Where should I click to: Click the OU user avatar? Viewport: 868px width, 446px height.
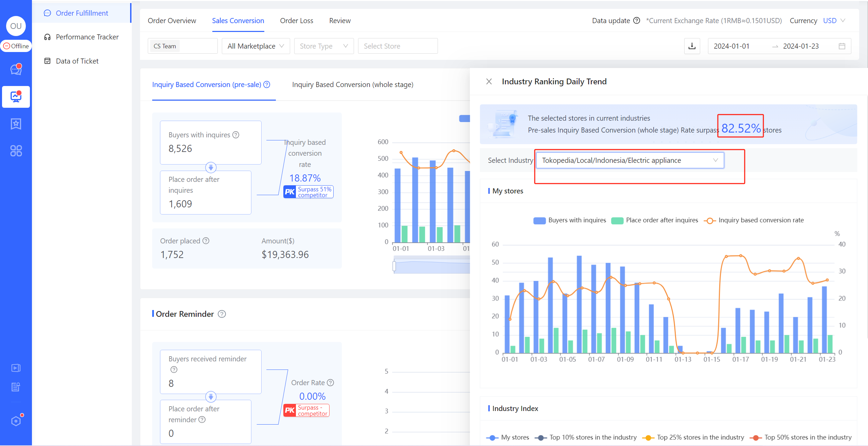(x=16, y=26)
